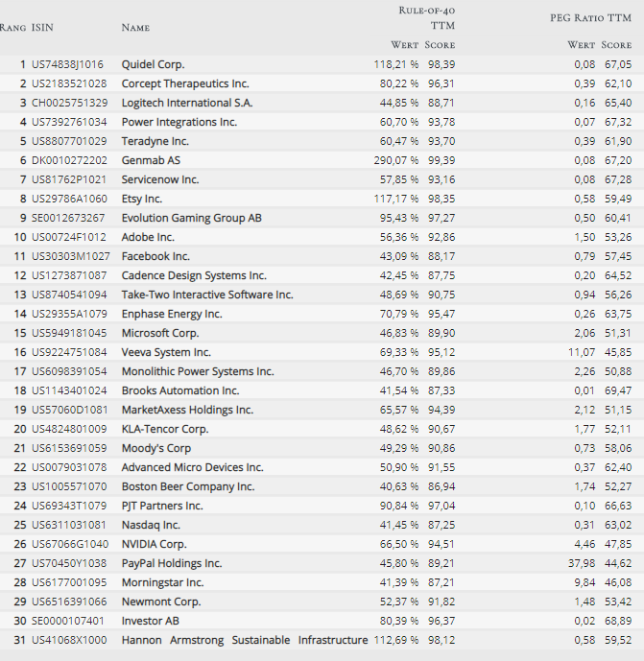644x661 pixels.
Task: Select Corcept Therapeutics Inc. name
Action: click(185, 83)
